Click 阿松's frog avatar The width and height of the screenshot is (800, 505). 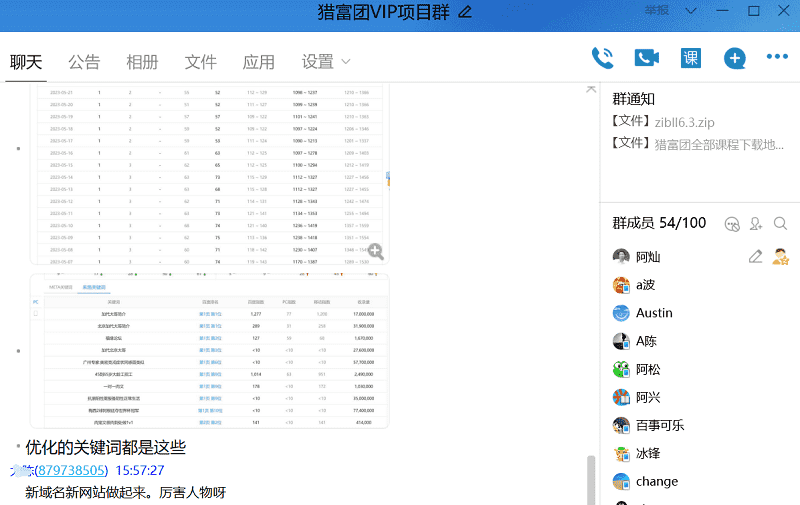621,369
